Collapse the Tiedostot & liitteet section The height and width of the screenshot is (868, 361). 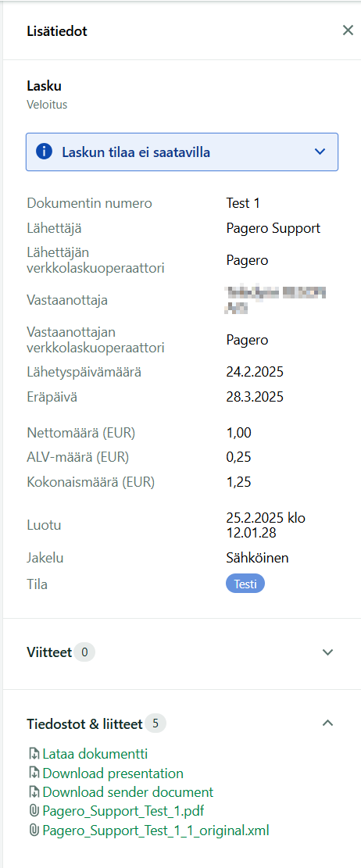pos(327,723)
